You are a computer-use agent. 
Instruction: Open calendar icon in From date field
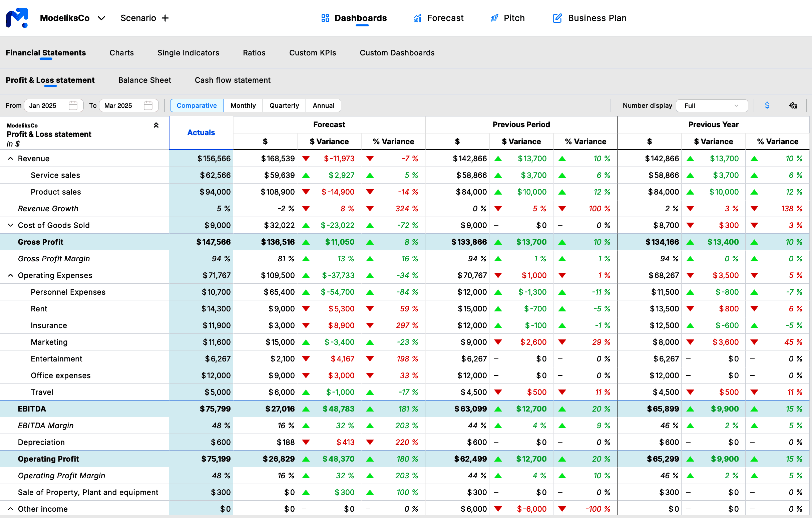coord(73,105)
